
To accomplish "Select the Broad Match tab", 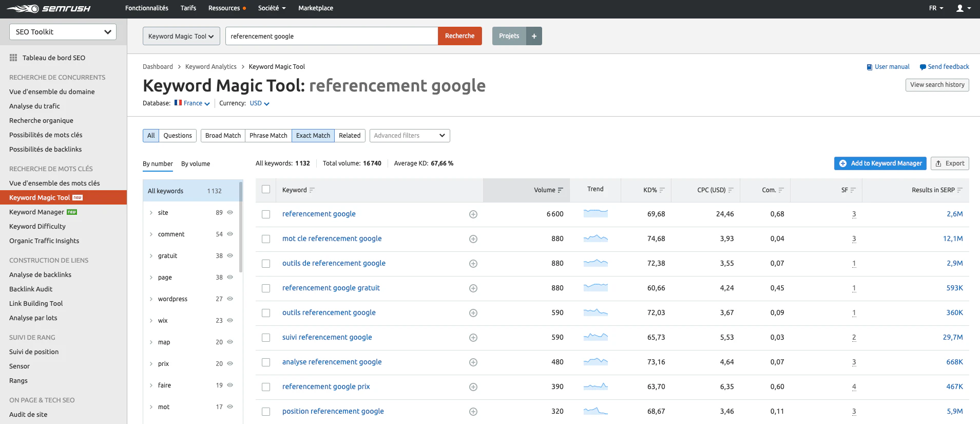I will click(x=223, y=136).
